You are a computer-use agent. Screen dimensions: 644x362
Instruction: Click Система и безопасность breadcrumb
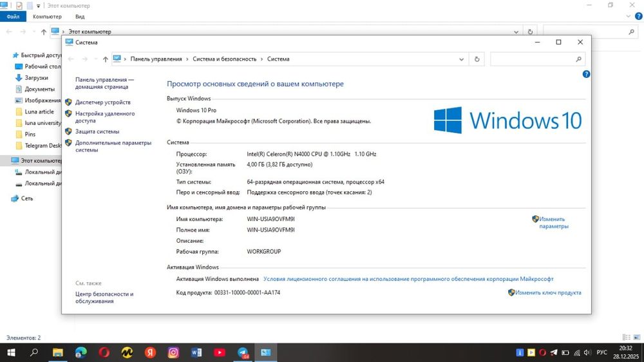(x=224, y=59)
